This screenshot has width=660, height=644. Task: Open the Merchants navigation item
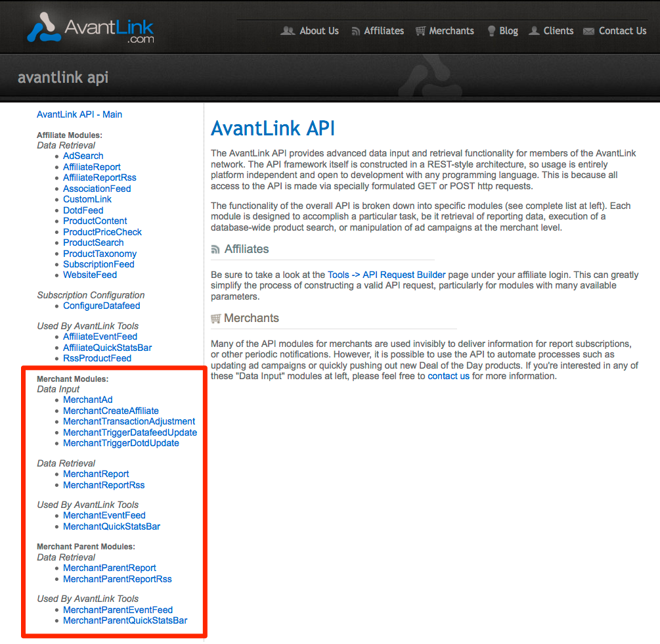[451, 31]
